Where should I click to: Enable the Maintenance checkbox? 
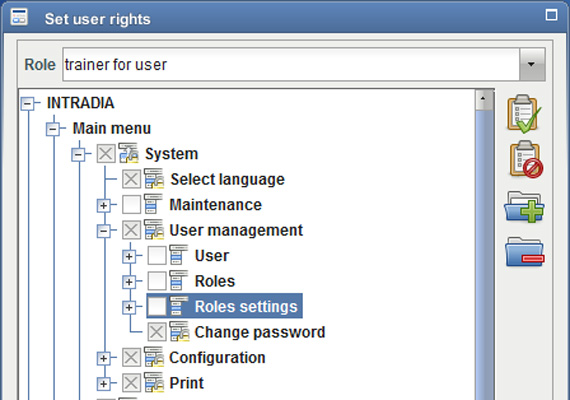131,204
